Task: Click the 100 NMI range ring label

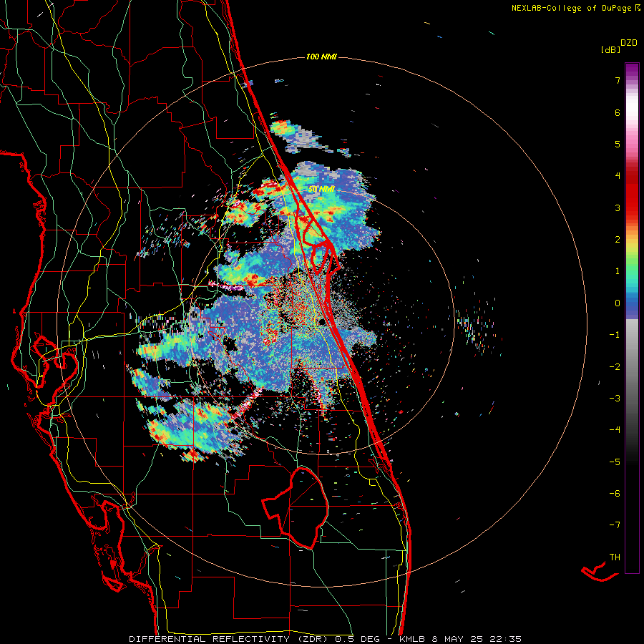Action: pyautogui.click(x=321, y=57)
